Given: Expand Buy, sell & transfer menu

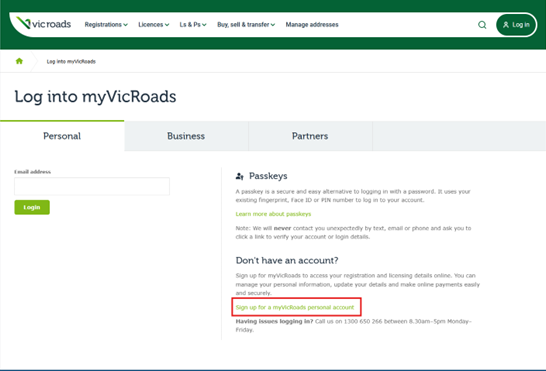Looking at the screenshot, I should tap(246, 24).
